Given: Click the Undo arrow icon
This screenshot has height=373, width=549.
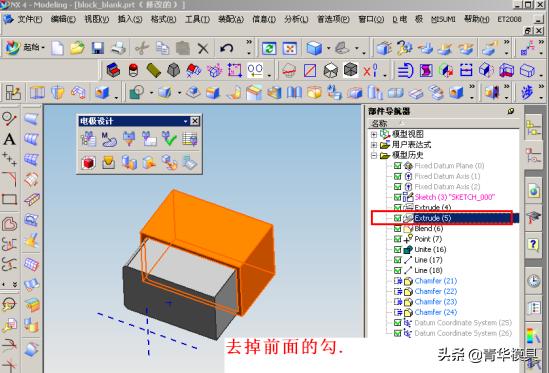Looking at the screenshot, I should point(227,48).
